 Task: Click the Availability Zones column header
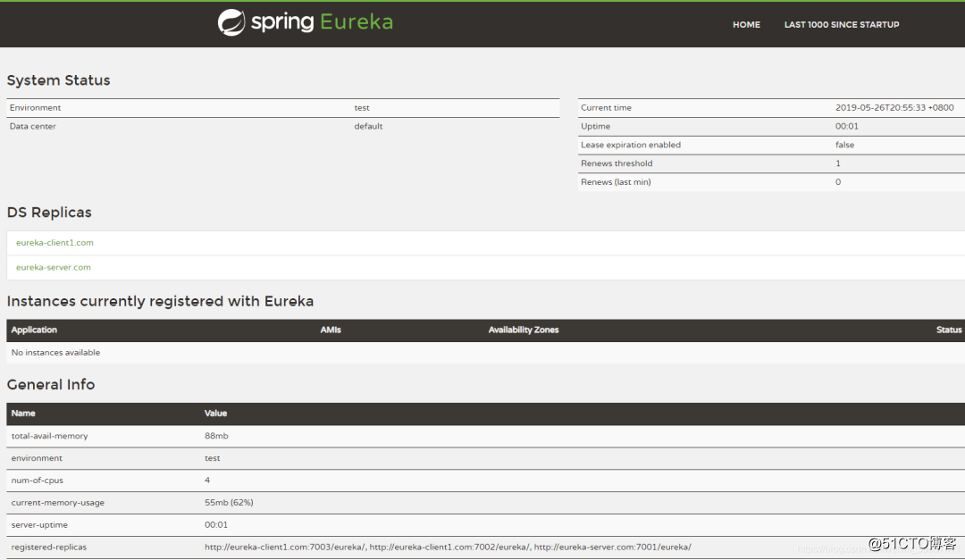tap(524, 330)
